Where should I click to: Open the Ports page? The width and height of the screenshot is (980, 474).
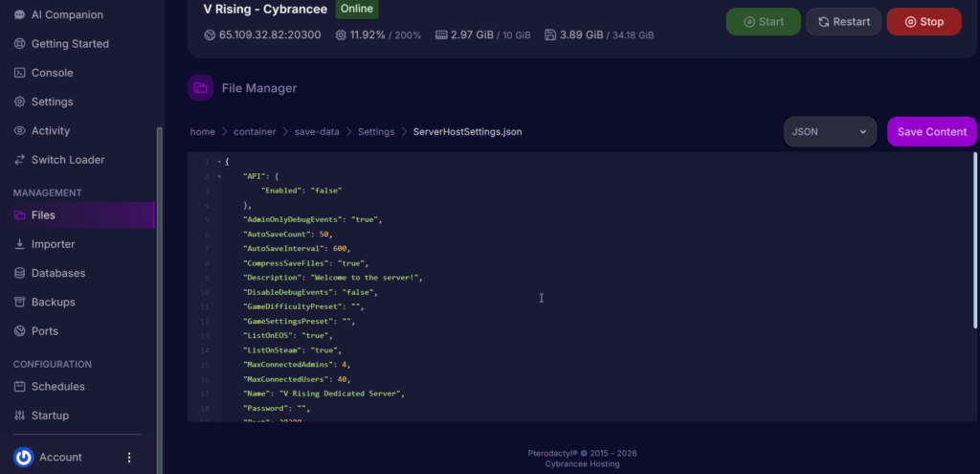point(36,330)
